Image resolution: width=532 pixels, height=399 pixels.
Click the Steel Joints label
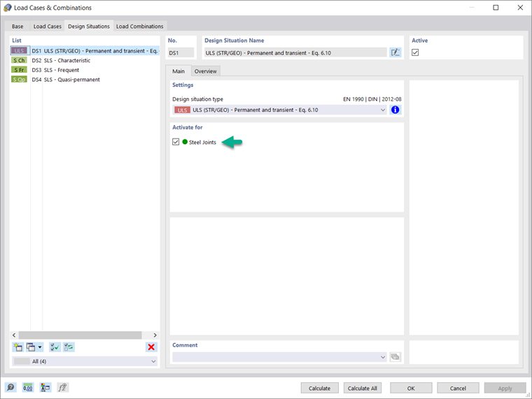point(202,142)
